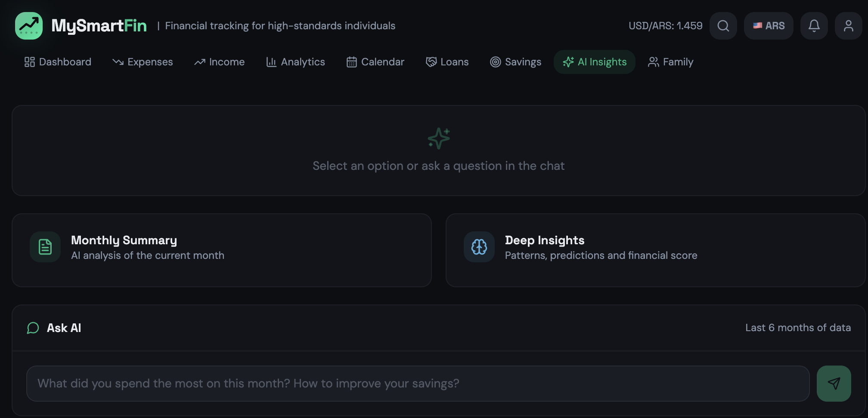This screenshot has width=868, height=418.
Task: Open the search icon
Action: coord(723,26)
